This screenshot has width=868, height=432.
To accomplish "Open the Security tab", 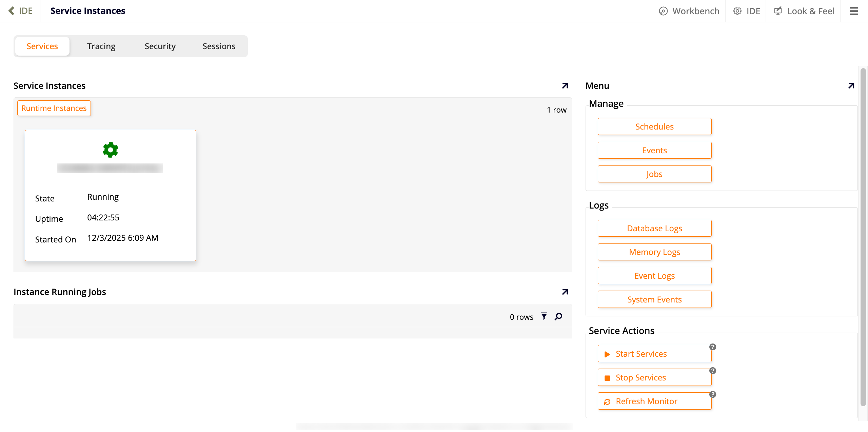I will click(x=160, y=46).
